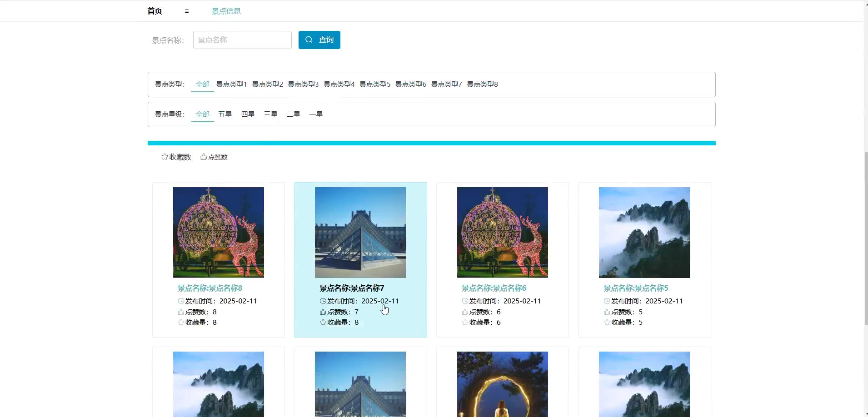Open the 景点名称7 title link
Image resolution: width=868 pixels, height=417 pixels.
coord(352,288)
